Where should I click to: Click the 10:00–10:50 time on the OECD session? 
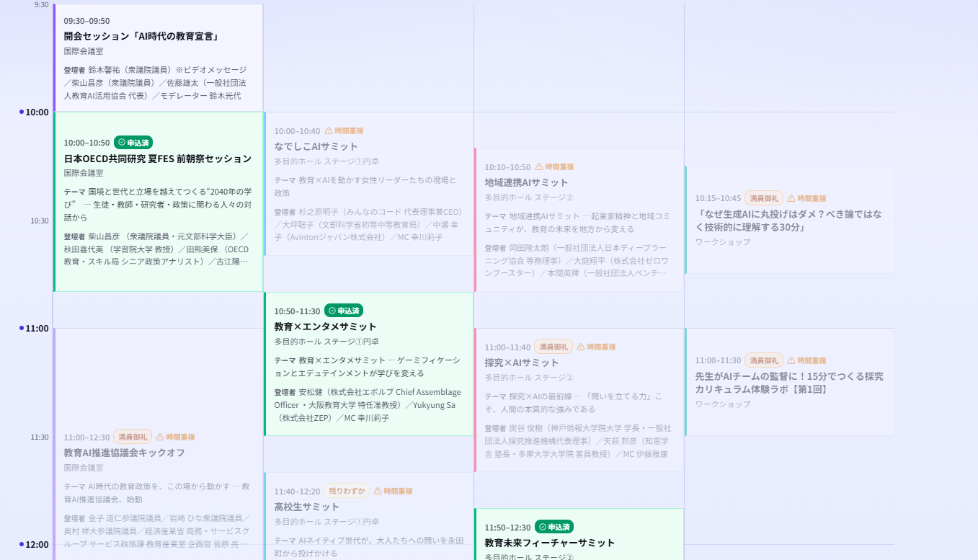(86, 143)
